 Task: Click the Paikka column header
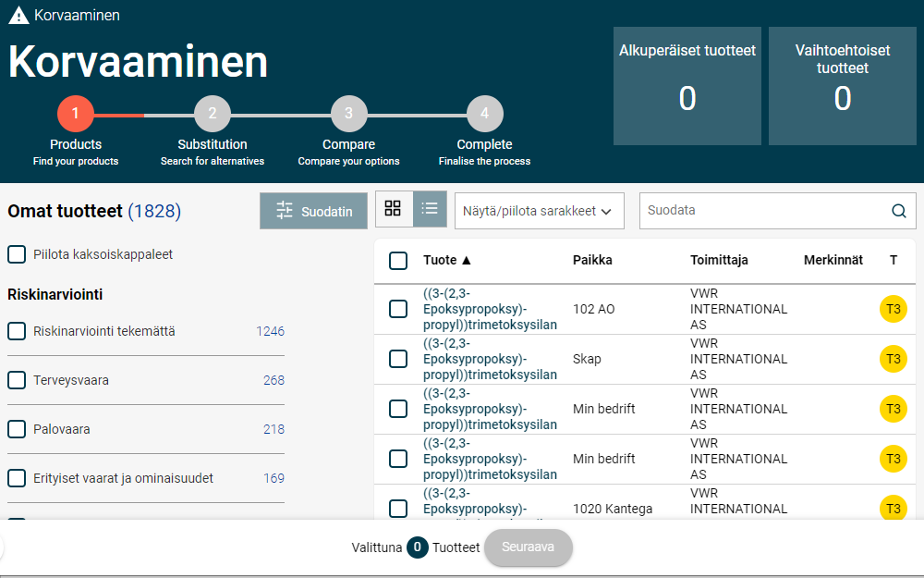[x=592, y=260]
